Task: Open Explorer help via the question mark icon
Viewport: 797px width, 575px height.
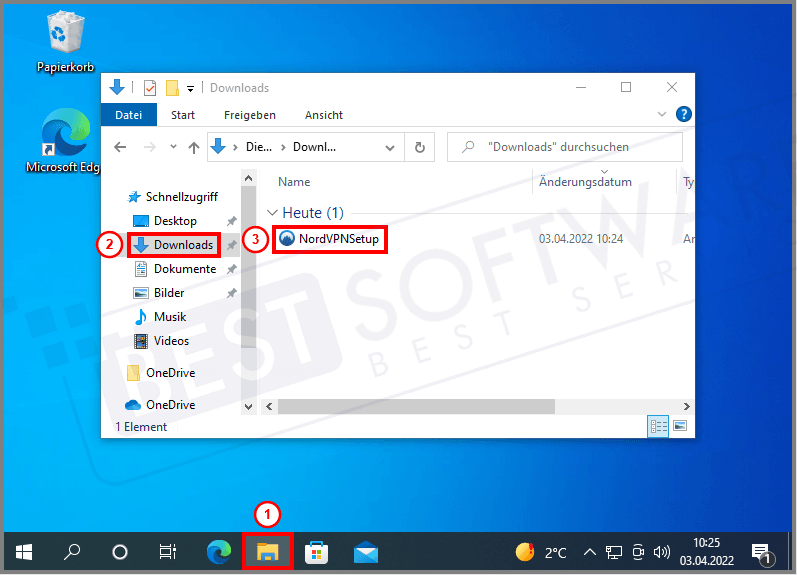Action: [x=684, y=115]
